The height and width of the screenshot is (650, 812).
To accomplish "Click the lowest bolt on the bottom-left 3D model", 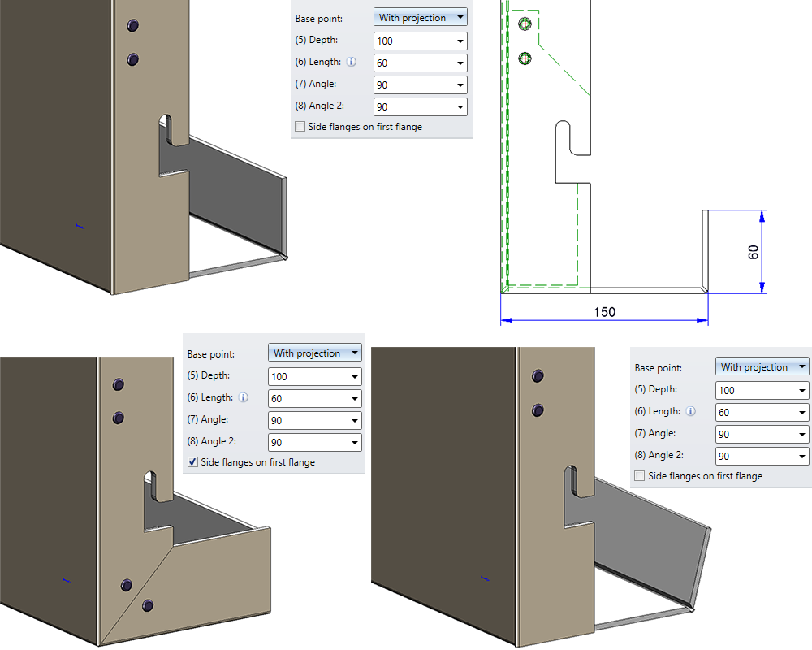I will pyautogui.click(x=148, y=604).
